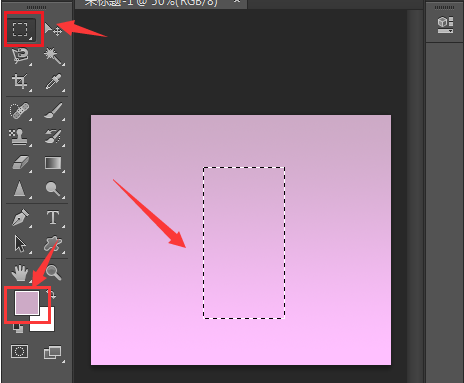This screenshot has height=383, width=464.
Task: Expand the collapsed tools panel grip
Action: coord(36,7)
